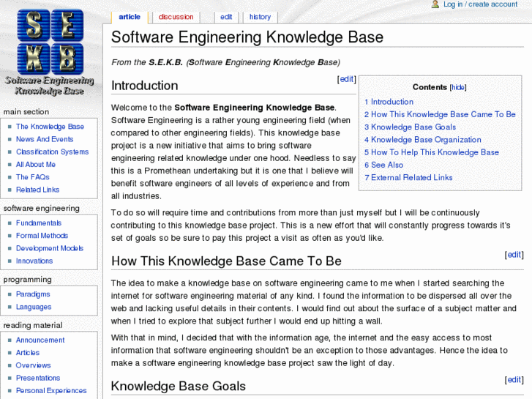
Task: Click Log in / create account link
Action: click(480, 4)
